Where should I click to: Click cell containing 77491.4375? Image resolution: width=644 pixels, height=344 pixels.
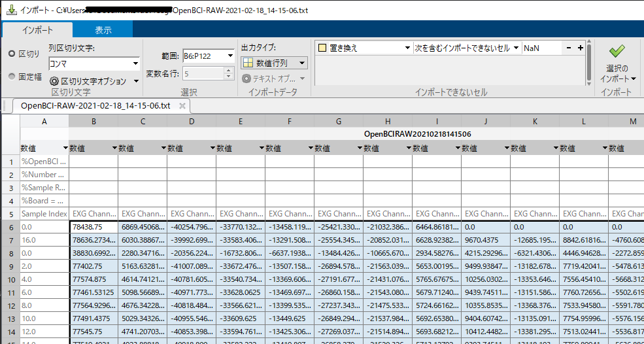[93, 319]
